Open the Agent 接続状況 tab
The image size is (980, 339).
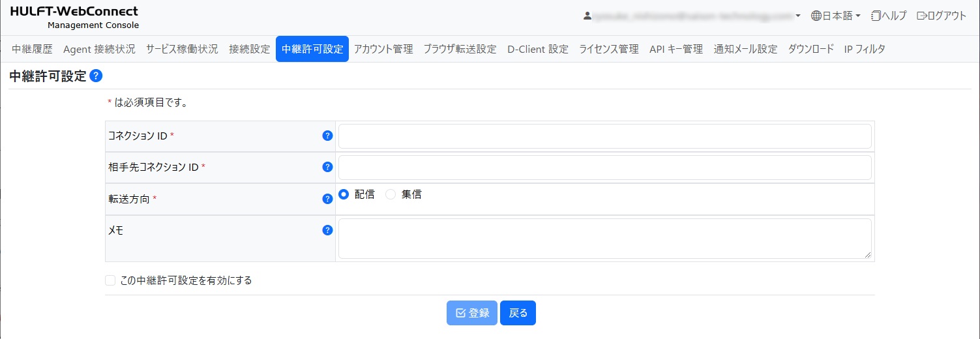(99, 49)
